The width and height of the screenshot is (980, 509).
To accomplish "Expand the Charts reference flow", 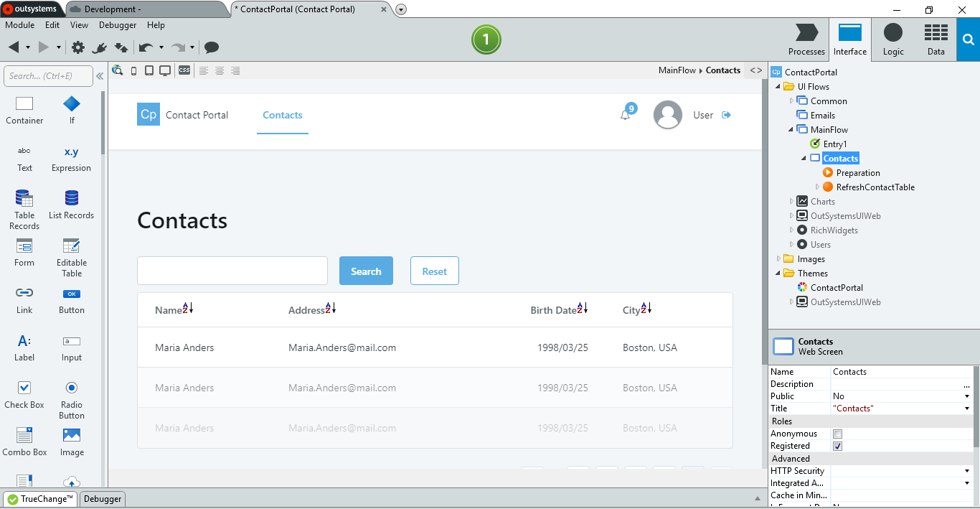I will coord(791,202).
